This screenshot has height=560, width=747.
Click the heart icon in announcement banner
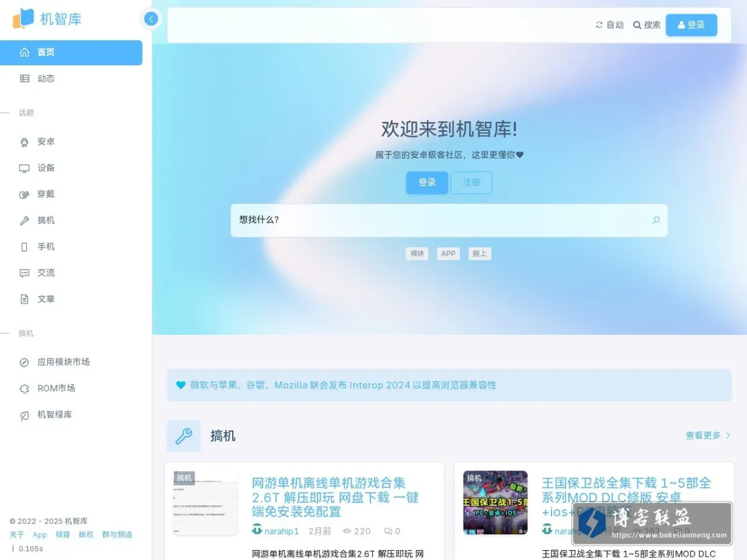(181, 385)
